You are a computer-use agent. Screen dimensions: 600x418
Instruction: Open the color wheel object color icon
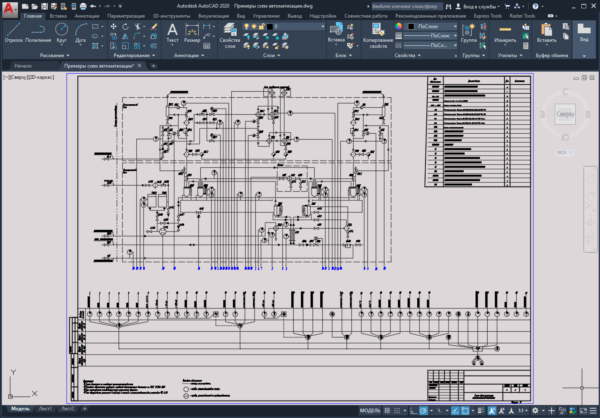tap(399, 26)
